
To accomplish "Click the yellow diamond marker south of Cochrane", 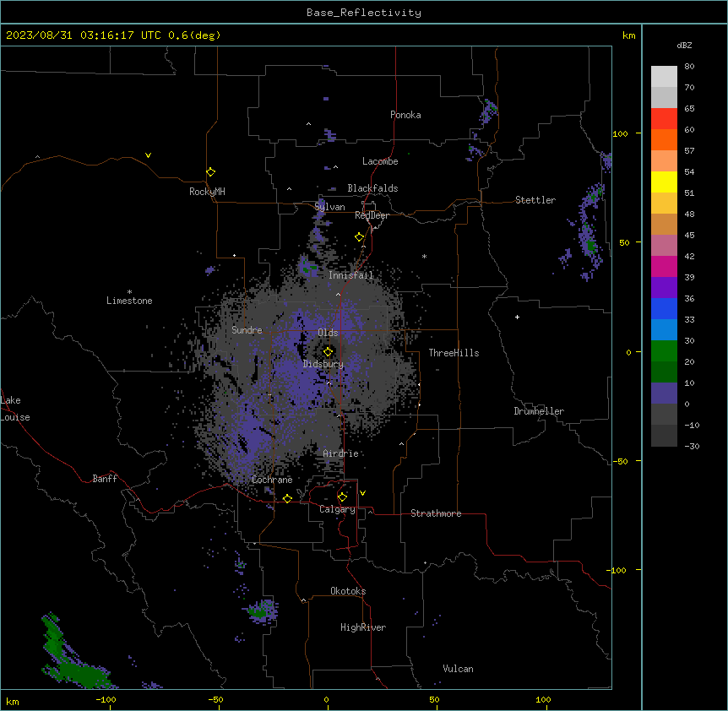I will click(x=287, y=498).
